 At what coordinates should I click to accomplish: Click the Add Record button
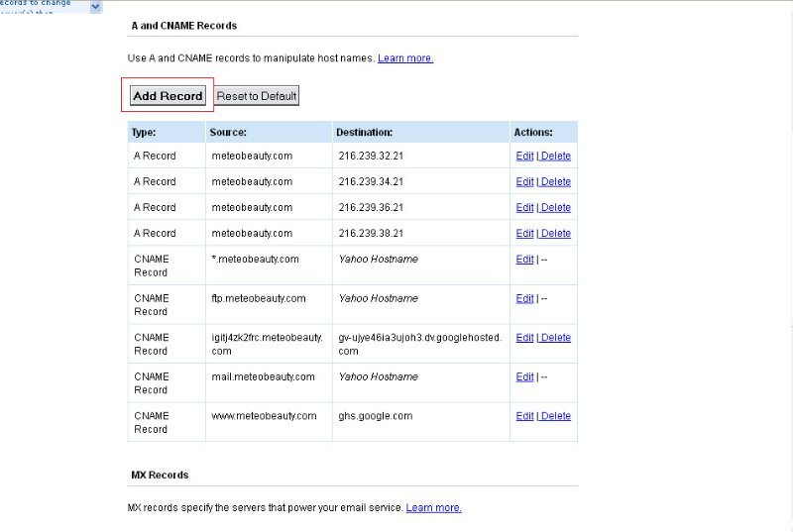point(168,95)
